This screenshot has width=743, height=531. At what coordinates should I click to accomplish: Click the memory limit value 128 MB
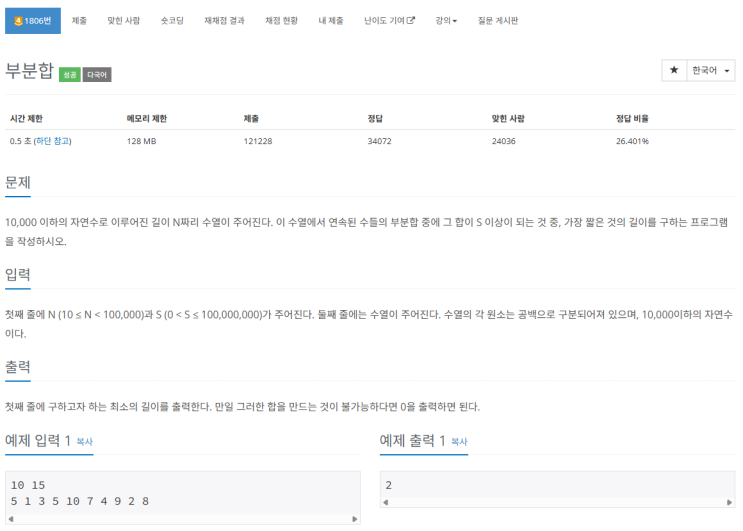click(141, 141)
